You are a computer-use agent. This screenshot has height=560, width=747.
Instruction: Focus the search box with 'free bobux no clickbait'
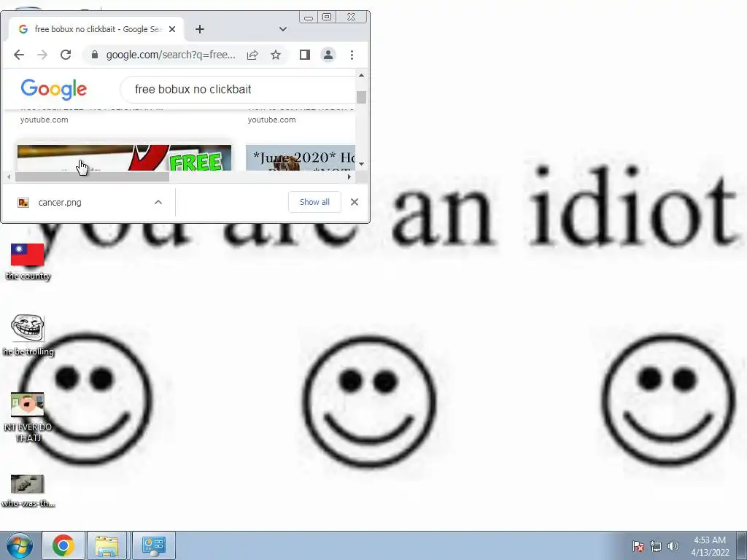pos(239,89)
